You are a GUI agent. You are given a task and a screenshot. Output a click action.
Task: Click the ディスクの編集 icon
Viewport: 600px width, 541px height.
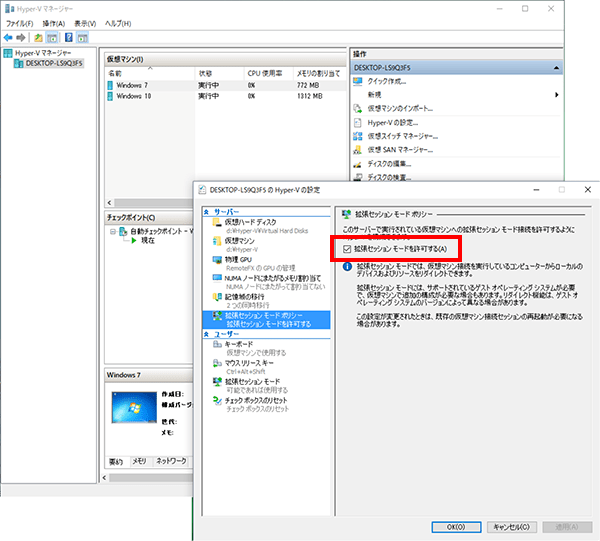(x=358, y=164)
